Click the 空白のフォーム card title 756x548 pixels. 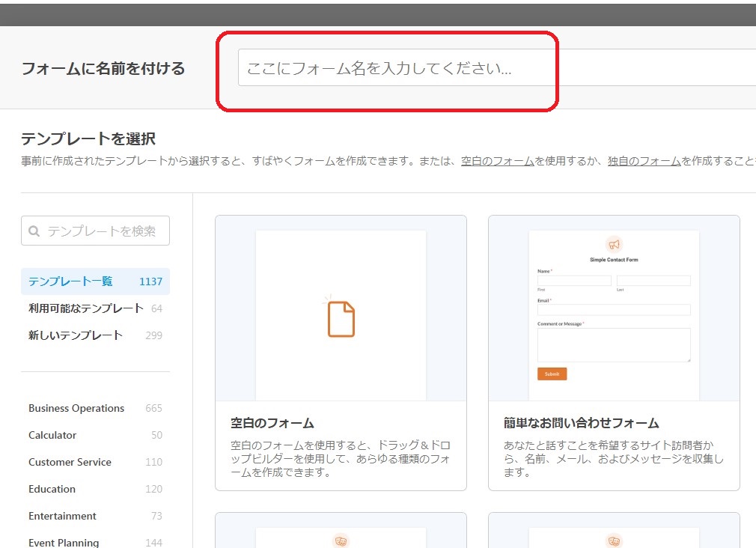(272, 423)
